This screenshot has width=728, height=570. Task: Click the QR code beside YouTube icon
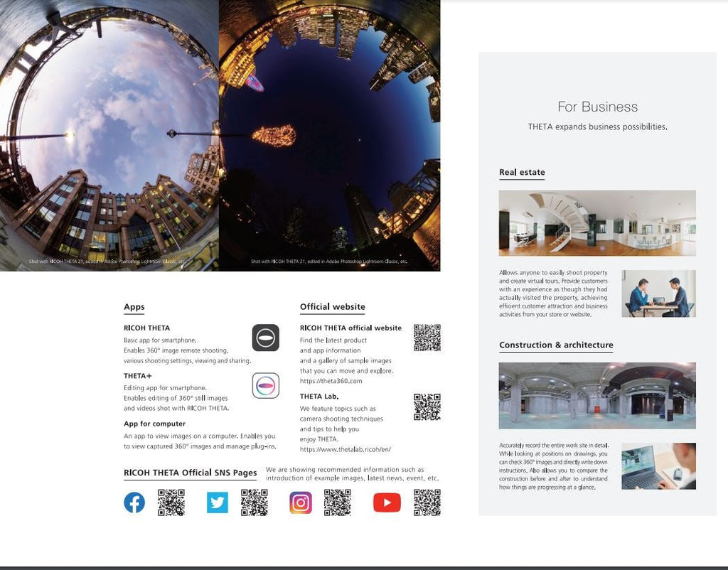427,502
